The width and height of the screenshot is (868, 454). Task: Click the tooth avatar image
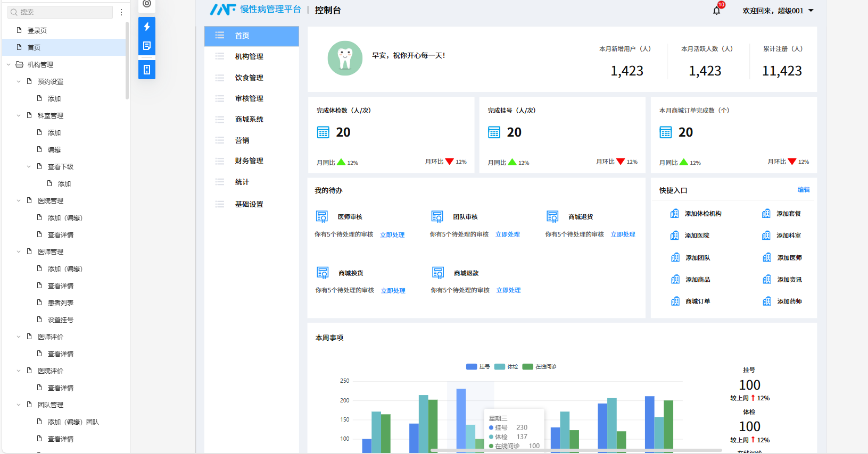click(x=345, y=58)
